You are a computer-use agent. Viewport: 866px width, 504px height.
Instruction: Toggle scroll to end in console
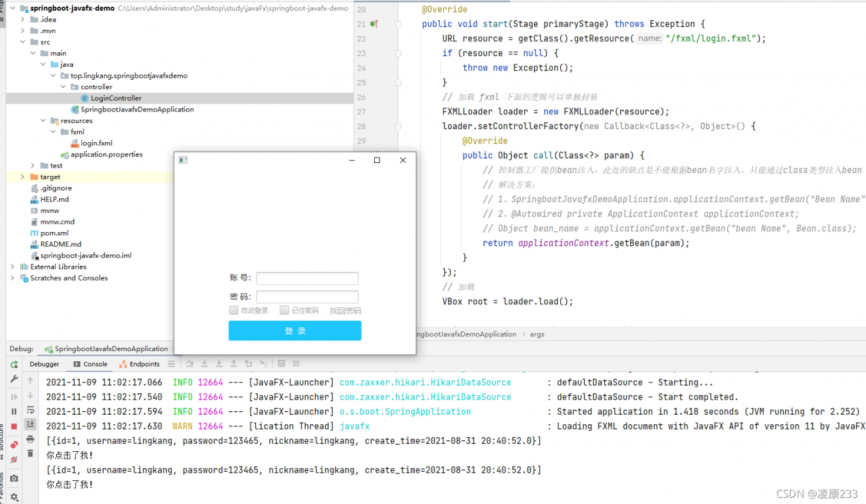click(x=30, y=424)
